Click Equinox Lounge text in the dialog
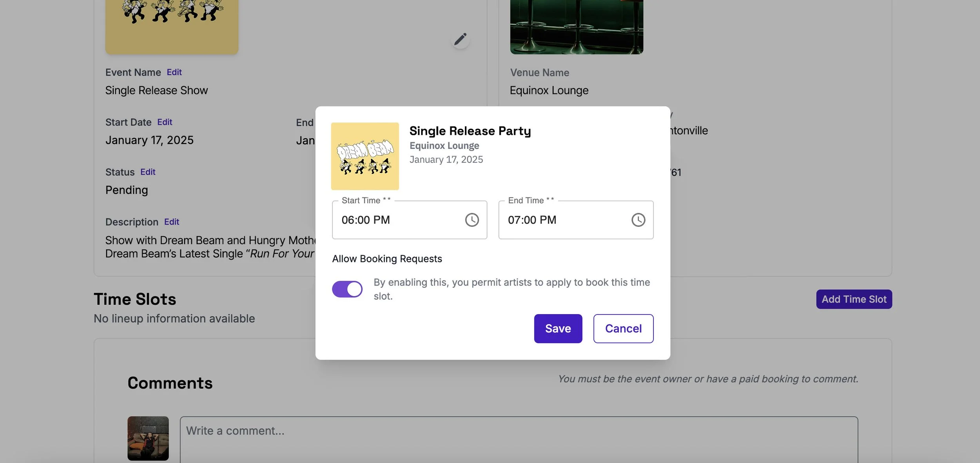This screenshot has width=980, height=463. [x=444, y=146]
